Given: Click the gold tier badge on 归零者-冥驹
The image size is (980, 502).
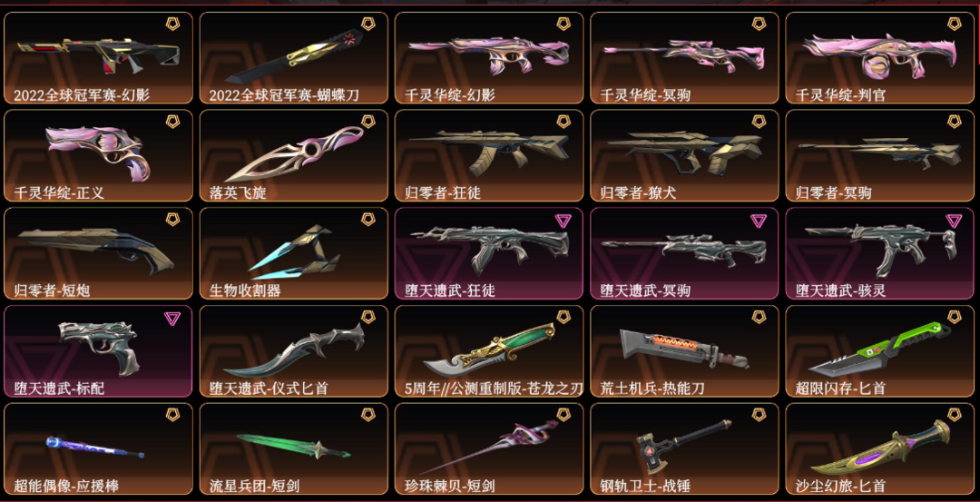Looking at the screenshot, I should 954,122.
